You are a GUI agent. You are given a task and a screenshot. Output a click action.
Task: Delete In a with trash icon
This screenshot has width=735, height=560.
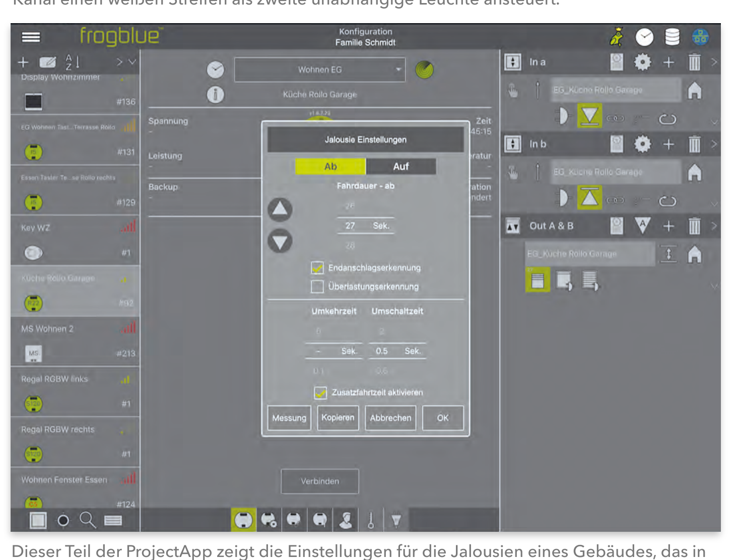[x=694, y=62]
